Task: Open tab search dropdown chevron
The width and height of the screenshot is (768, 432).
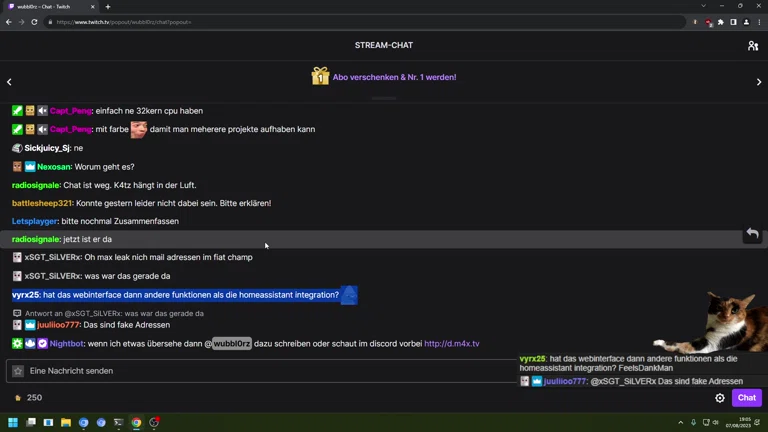Action: [x=703, y=6]
